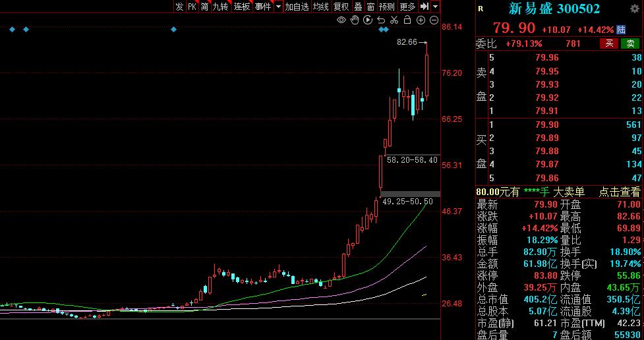This screenshot has height=340, width=644.
Task: Click the 委比 +79.13% value
Action: (x=523, y=43)
